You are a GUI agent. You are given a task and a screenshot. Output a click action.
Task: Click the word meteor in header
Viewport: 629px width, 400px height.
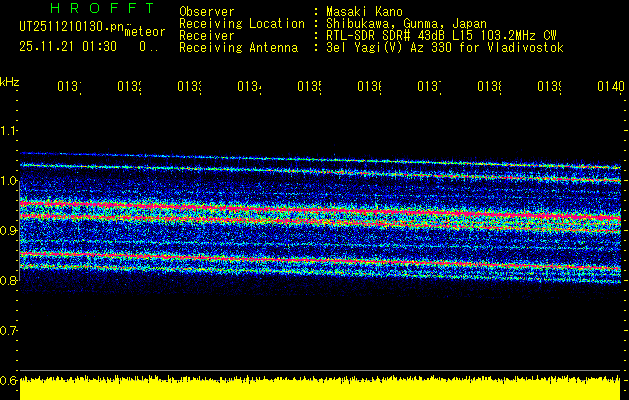(144, 32)
